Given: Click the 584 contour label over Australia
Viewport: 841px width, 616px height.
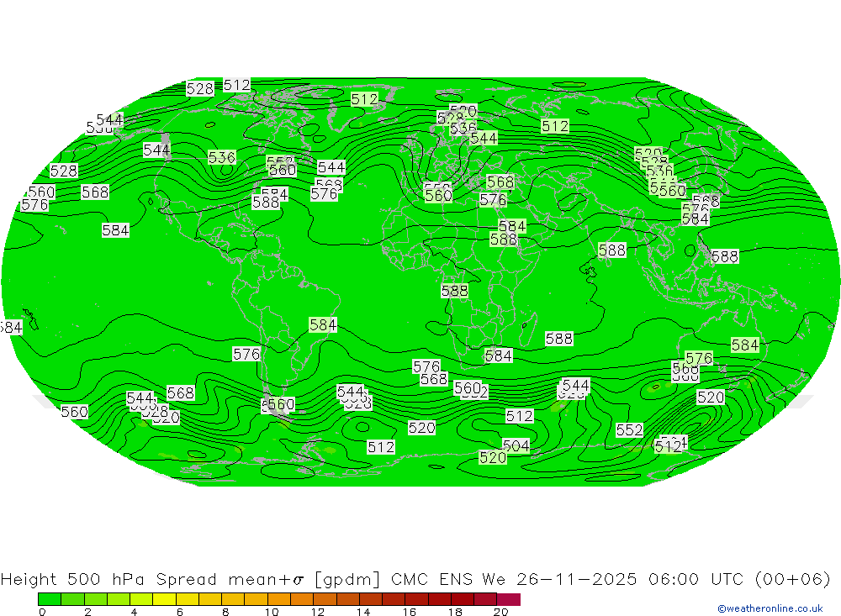Looking at the screenshot, I should [x=745, y=345].
